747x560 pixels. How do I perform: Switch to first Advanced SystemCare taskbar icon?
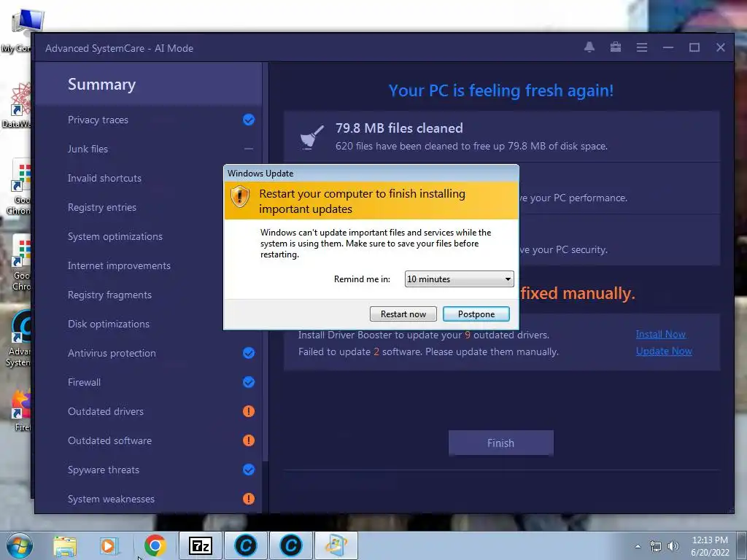point(246,545)
